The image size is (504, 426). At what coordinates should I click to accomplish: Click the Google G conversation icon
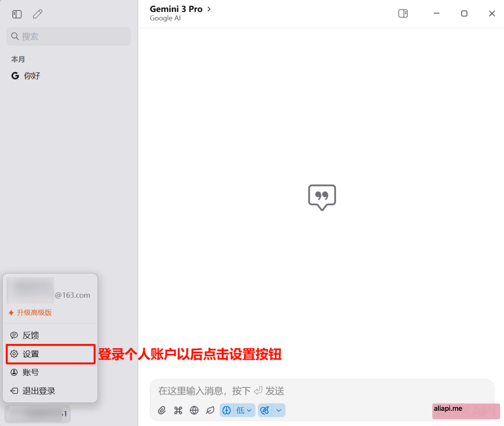pyautogui.click(x=15, y=76)
